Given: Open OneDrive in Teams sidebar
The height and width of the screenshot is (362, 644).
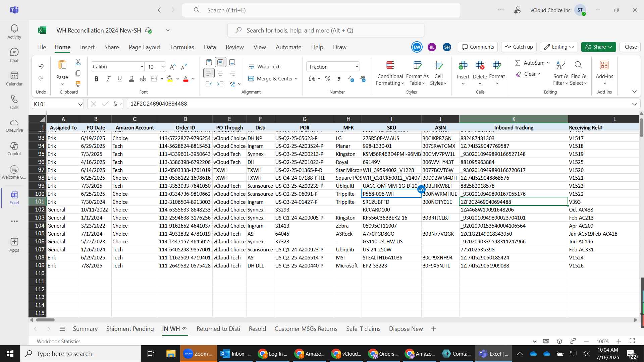Looking at the screenshot, I should click(x=14, y=126).
